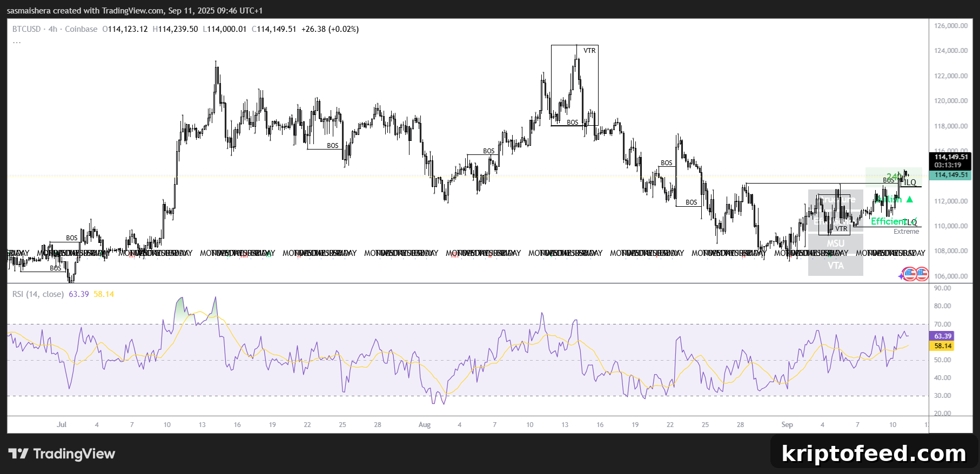
Task: Select the 4h interval label
Action: [53, 29]
